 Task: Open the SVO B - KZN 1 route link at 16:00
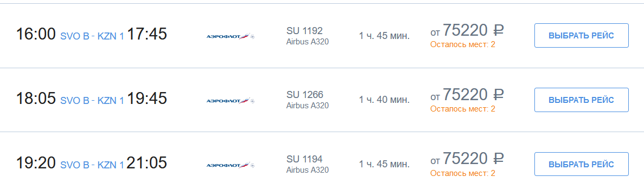tap(92, 36)
